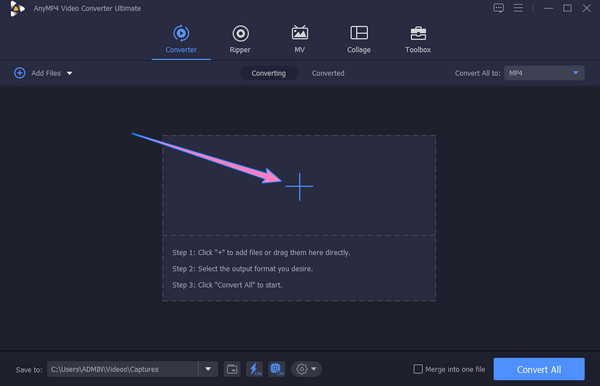Show the Converted list
Image resolution: width=600 pixels, height=386 pixels.
328,73
